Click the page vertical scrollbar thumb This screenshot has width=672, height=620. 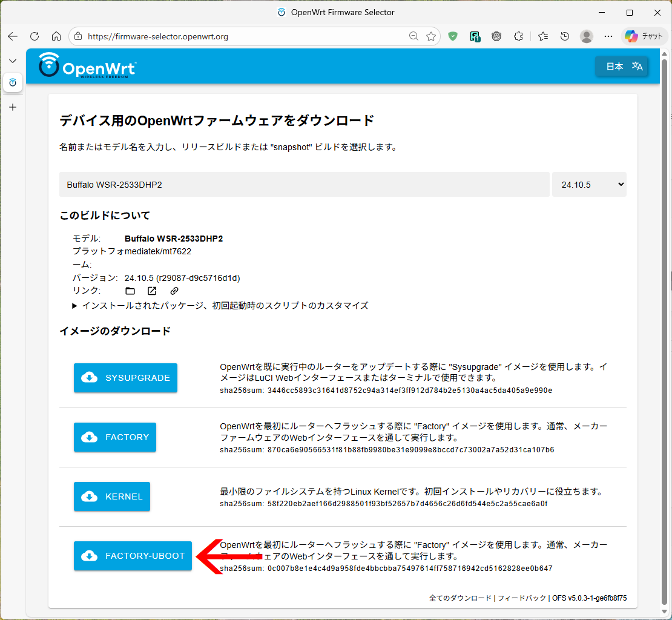point(664,332)
